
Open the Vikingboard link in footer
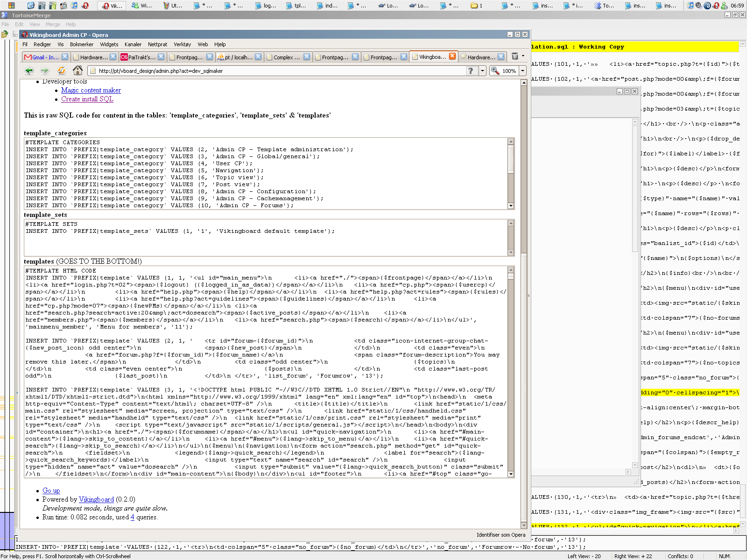(96, 499)
